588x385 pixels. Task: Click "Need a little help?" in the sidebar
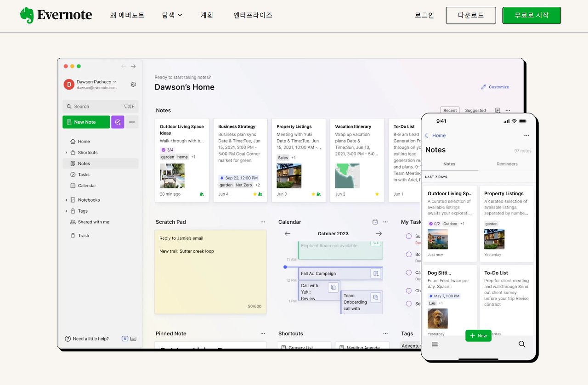point(87,339)
